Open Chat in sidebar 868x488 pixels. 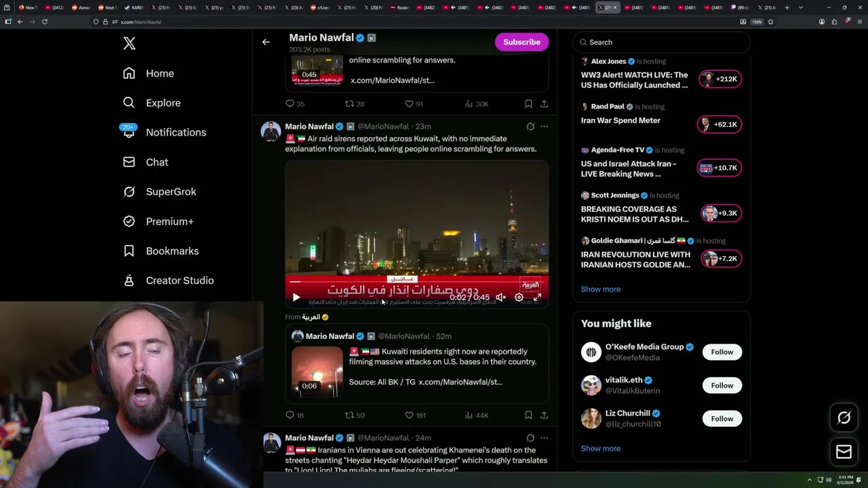[145, 162]
